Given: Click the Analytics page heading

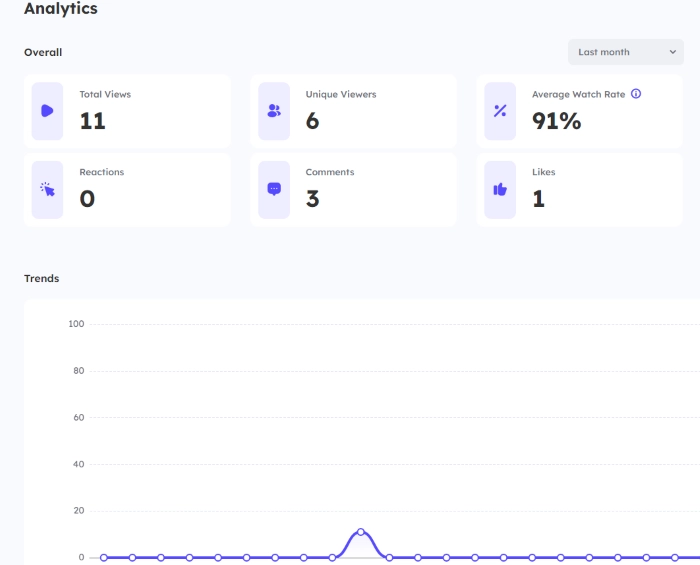Looking at the screenshot, I should click(61, 9).
